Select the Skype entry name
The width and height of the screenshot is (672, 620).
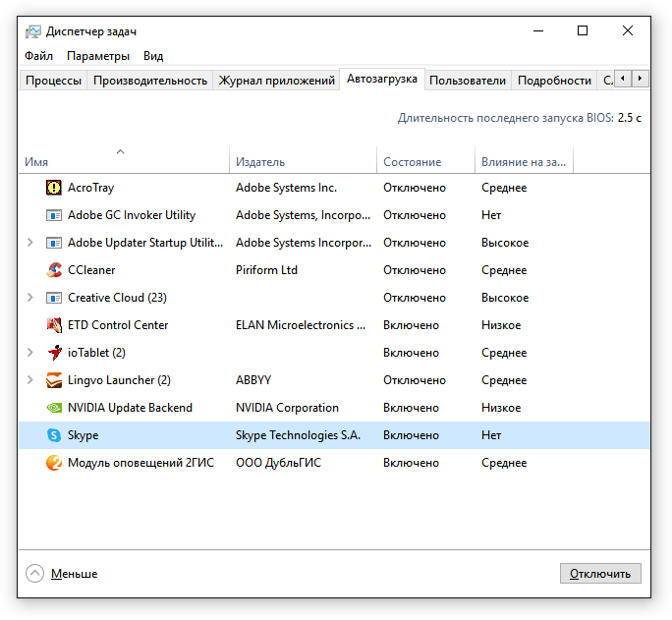(84, 435)
